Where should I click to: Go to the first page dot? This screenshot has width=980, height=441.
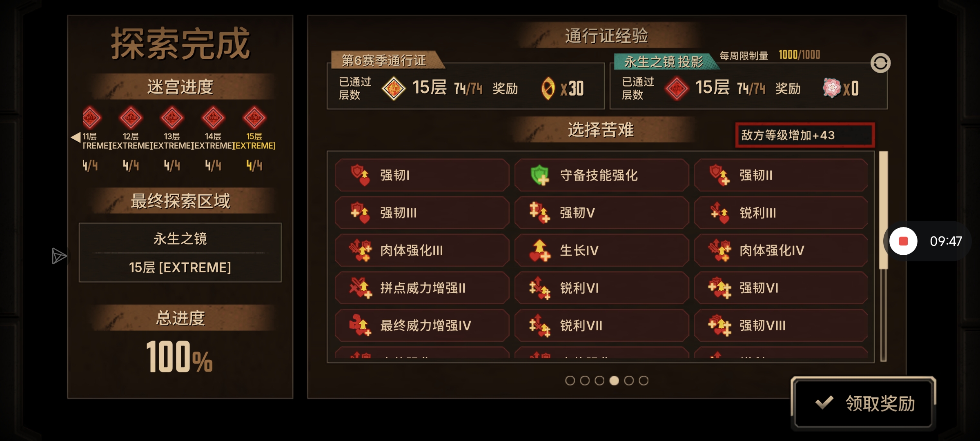point(570,381)
